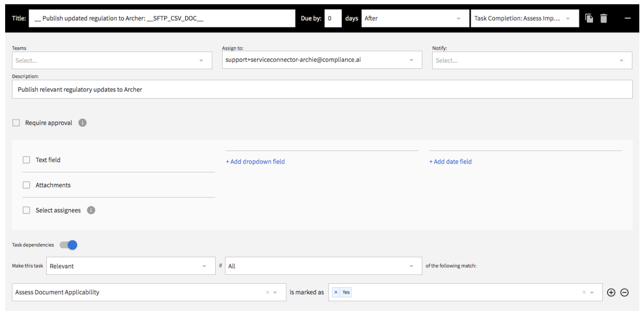
Task: Enable the Text field checkbox
Action: (27, 160)
